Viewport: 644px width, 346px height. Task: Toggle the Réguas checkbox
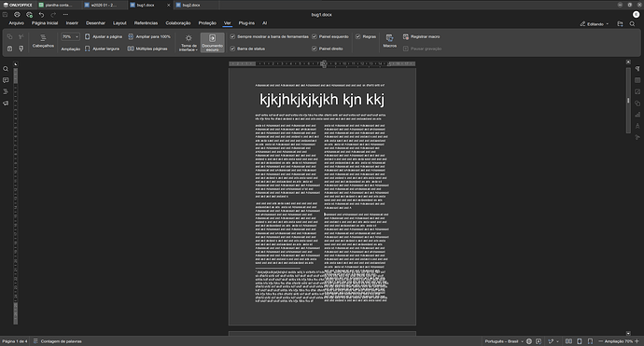(357, 36)
